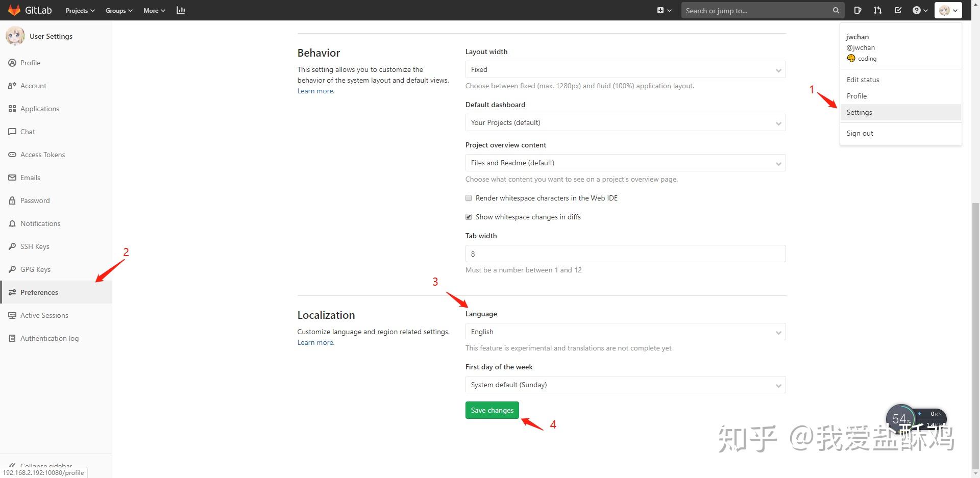Open the Language dropdown

click(625, 332)
